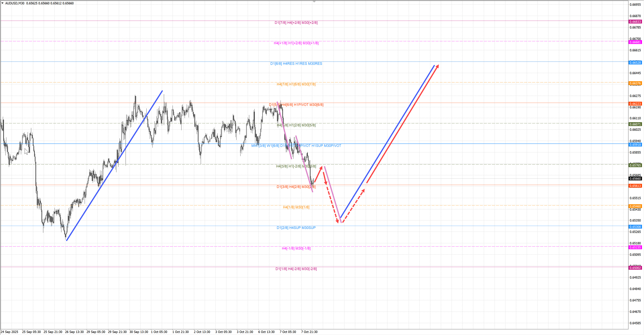Viewport: 644px width, 335px height.
Task: Click the blue 0.65918 pivot price tag
Action: click(635, 145)
